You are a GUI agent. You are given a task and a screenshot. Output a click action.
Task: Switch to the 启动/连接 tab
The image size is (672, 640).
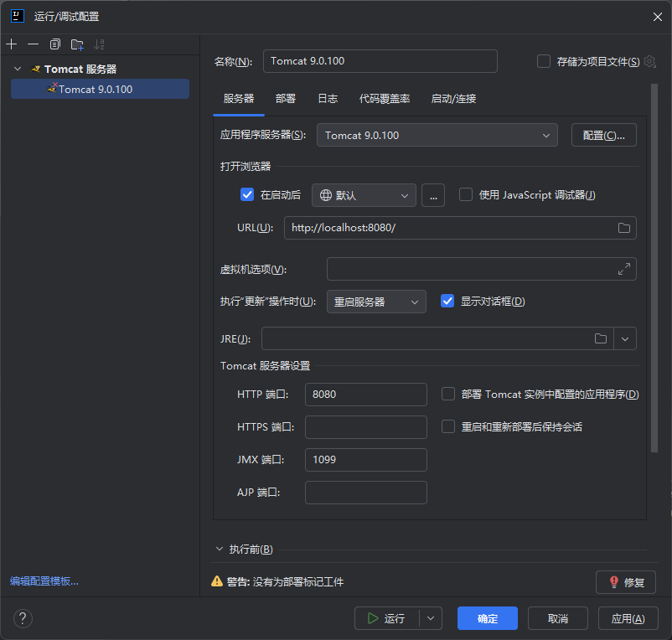454,99
